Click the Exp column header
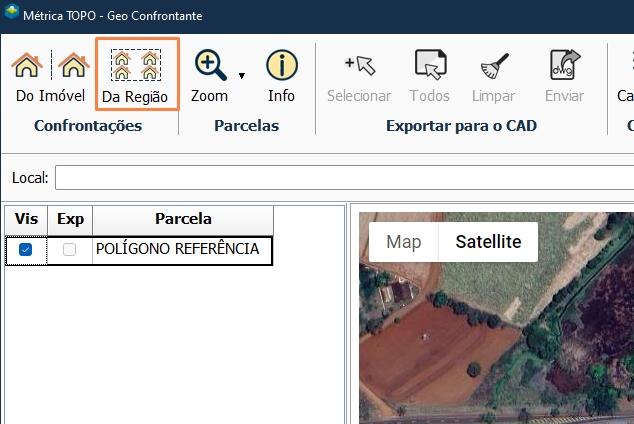634x424 pixels. (70, 219)
